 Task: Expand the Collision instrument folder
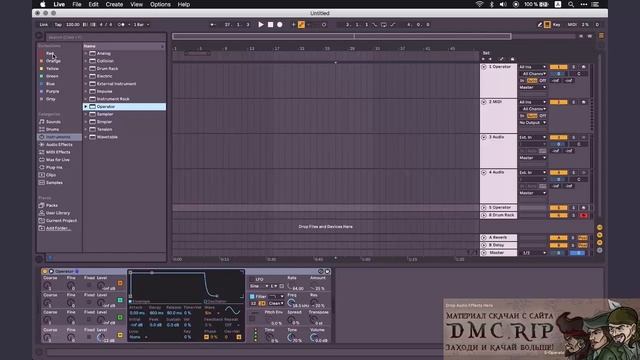click(x=86, y=61)
